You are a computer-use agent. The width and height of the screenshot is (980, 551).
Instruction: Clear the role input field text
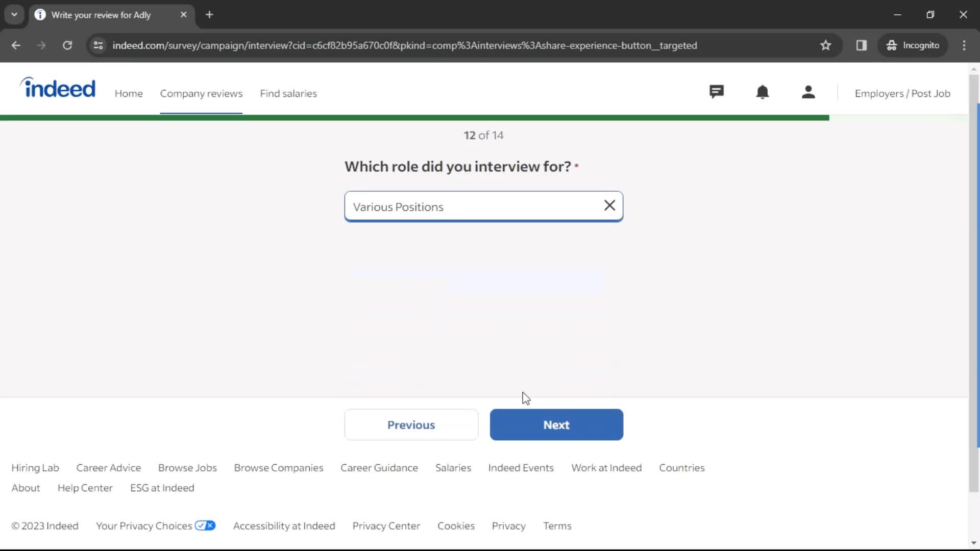(609, 205)
